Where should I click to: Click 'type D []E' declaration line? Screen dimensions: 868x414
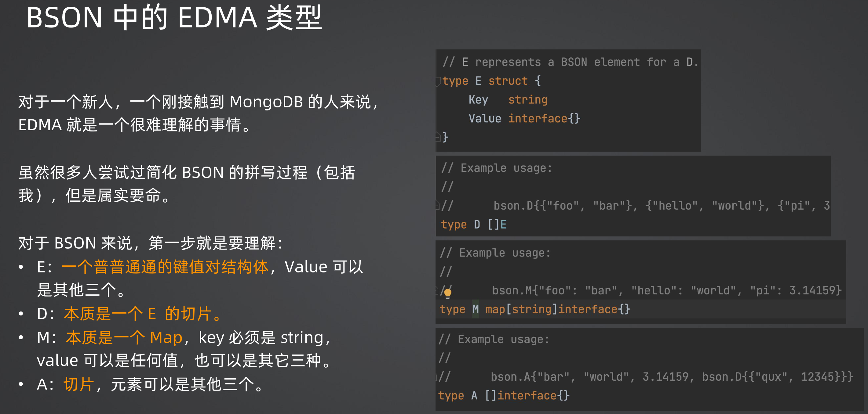[x=474, y=225]
